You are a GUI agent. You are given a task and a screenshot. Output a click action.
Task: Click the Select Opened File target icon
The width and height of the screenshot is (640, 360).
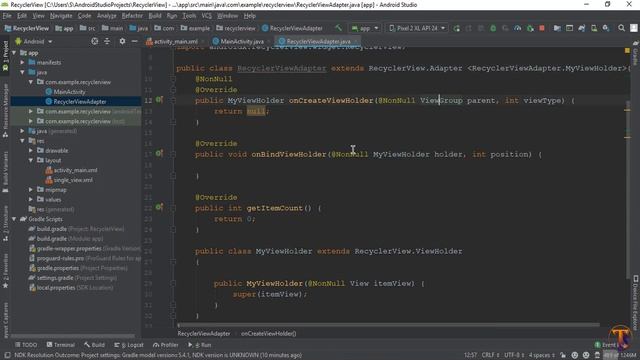pos(95,41)
